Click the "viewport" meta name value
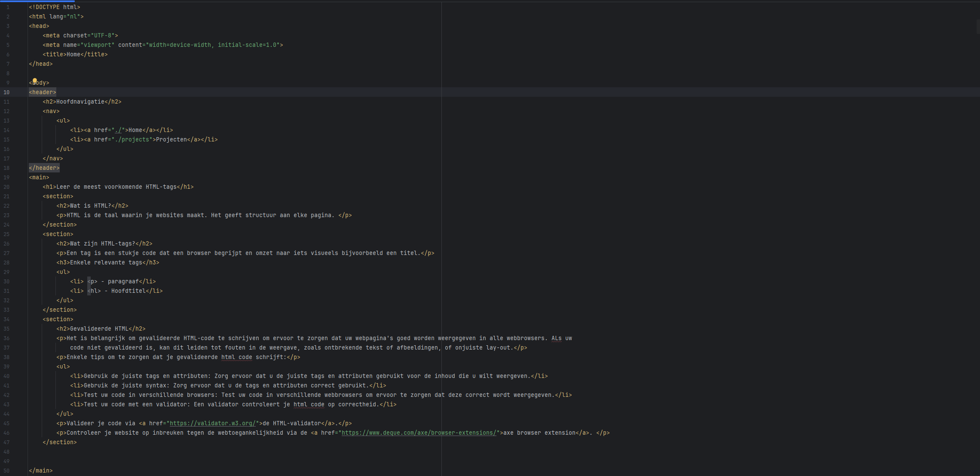Viewport: 980px width, 476px height. (98, 45)
